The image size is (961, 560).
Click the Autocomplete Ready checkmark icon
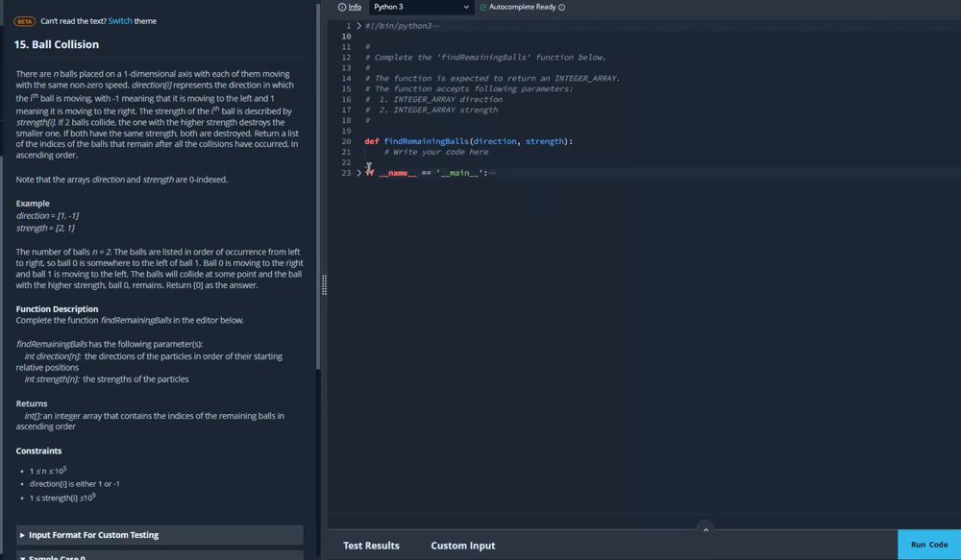(x=483, y=7)
